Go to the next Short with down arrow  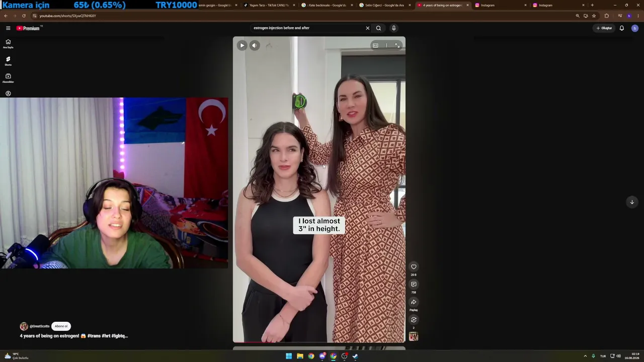[632, 202]
